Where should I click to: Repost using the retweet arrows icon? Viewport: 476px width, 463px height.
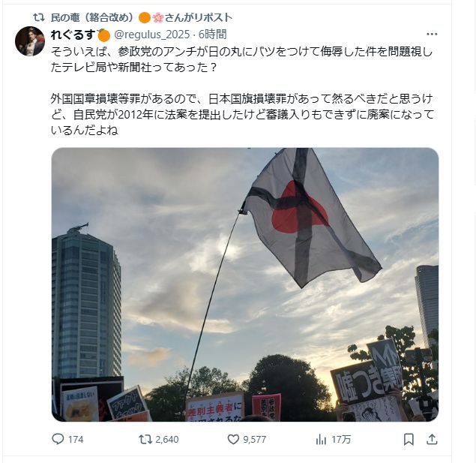[x=145, y=439]
